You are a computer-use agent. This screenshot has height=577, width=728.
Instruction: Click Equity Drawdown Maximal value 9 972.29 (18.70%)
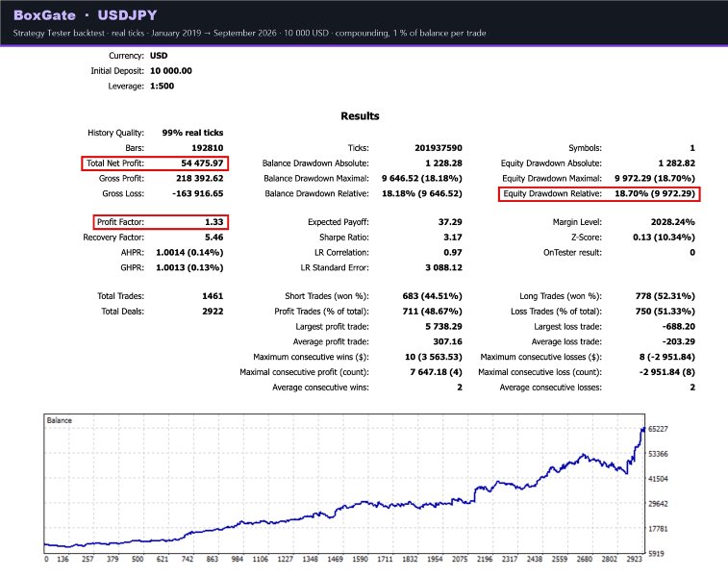(655, 178)
